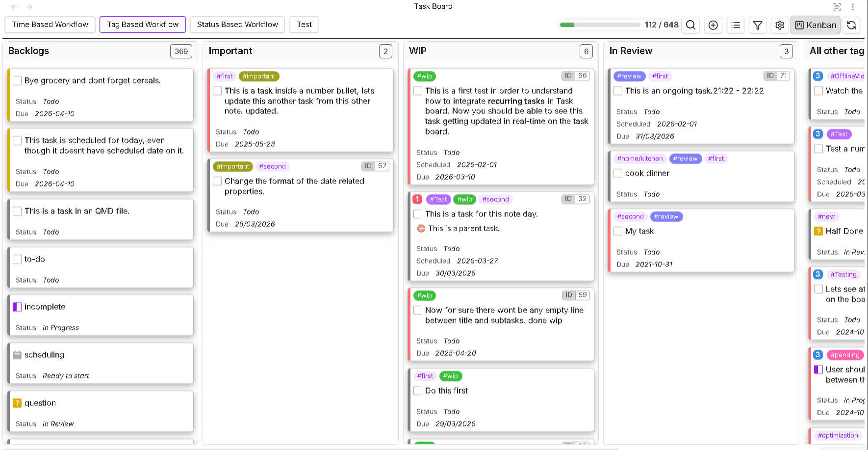Click the refresh/sync icon
868x450 pixels.
pyautogui.click(x=851, y=25)
